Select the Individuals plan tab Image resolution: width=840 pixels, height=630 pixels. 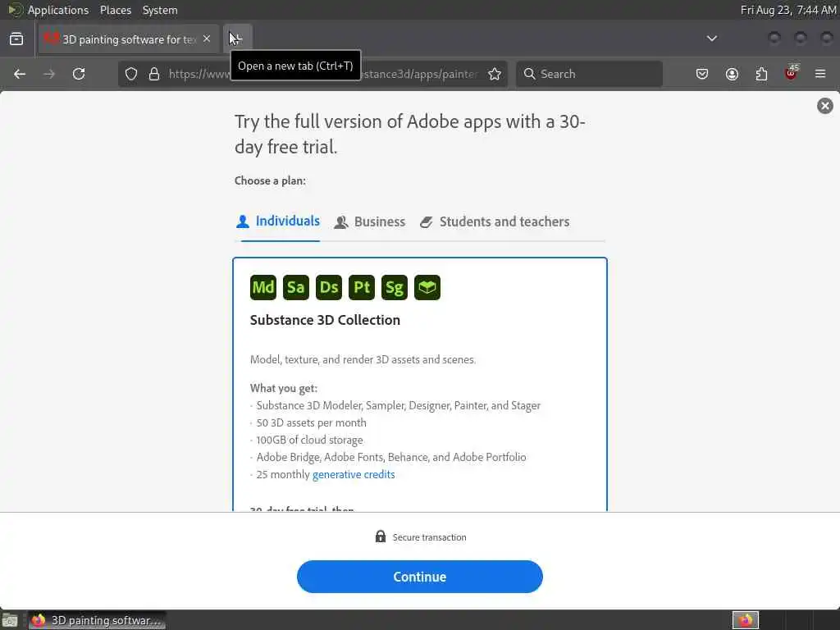click(278, 221)
